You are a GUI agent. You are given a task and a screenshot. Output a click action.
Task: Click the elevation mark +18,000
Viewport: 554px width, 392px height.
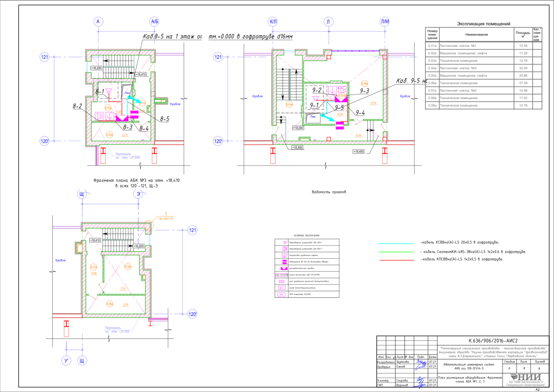tap(298, 128)
